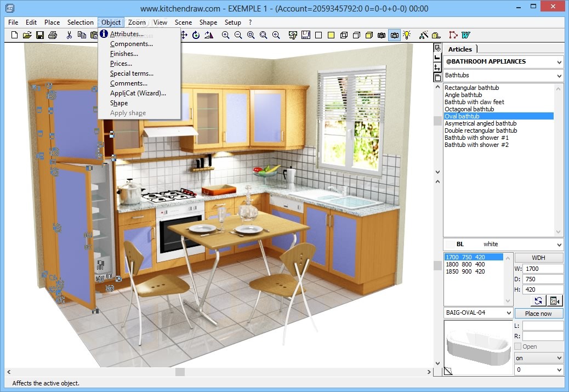Open a file with the folder icon

click(x=27, y=35)
